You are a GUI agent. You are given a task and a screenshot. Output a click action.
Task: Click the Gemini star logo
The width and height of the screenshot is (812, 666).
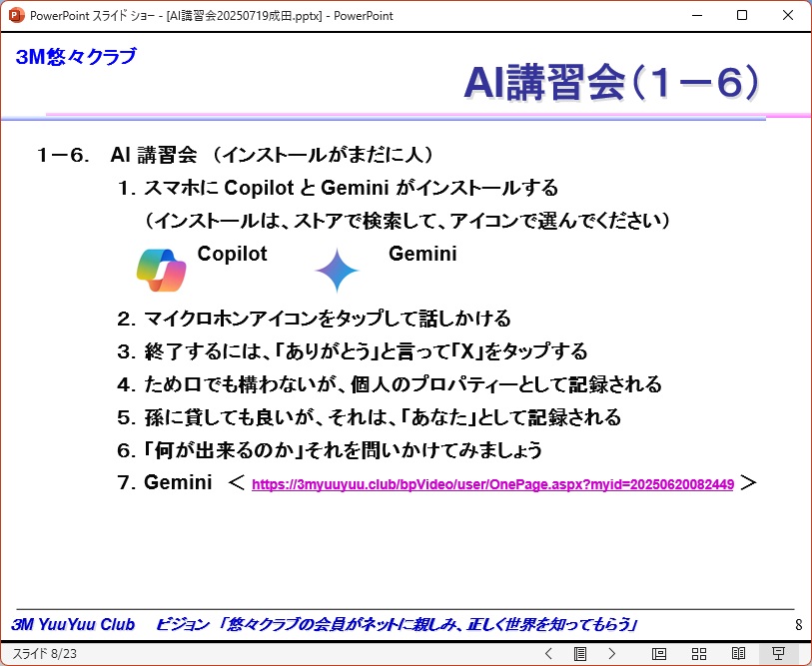click(337, 270)
